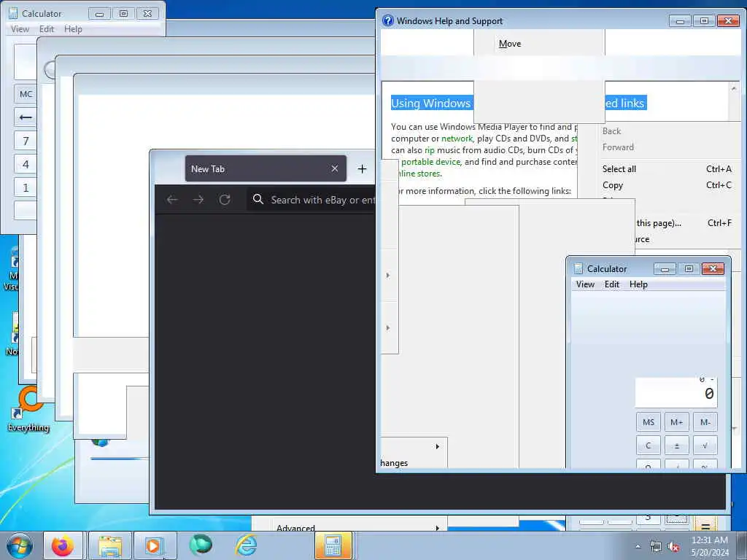Open Windows Explorer from the taskbar

tap(110, 545)
